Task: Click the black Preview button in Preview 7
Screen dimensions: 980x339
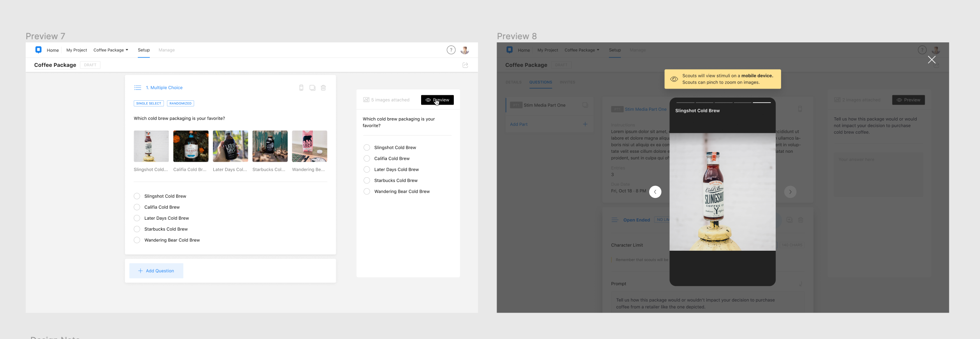Action: point(437,100)
